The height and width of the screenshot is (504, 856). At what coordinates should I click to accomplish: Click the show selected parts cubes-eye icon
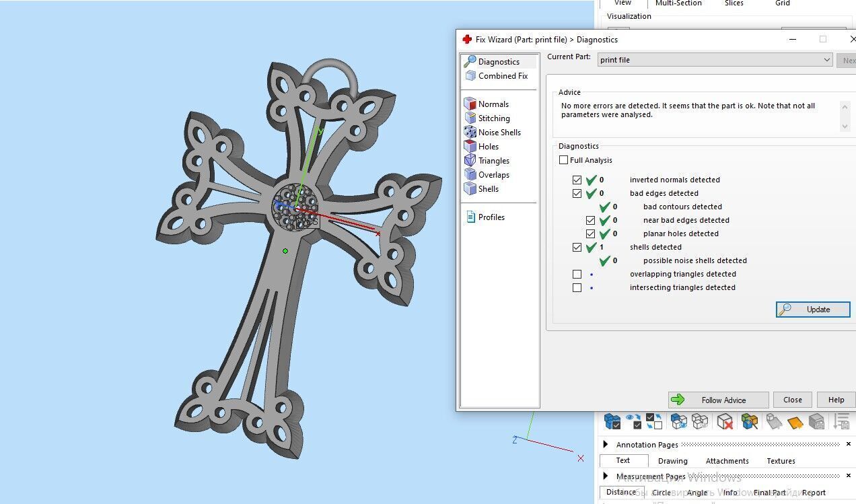point(679,421)
